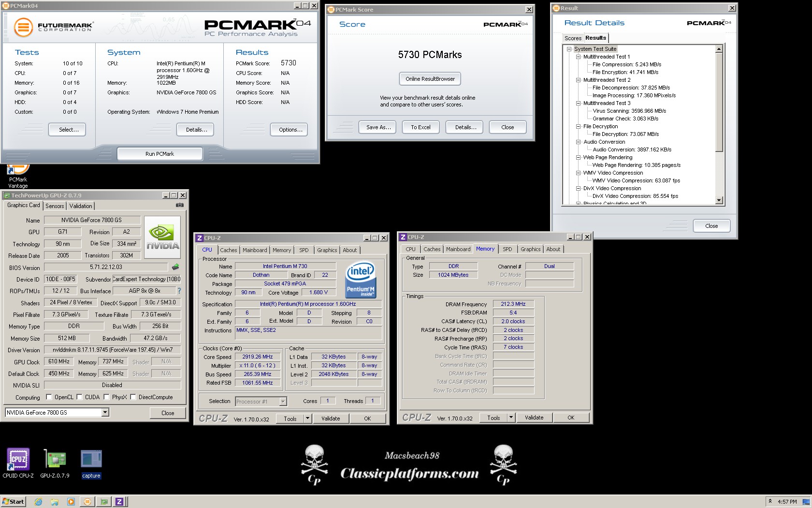Click the Specification field in CPU-Z
This screenshot has width=812, height=508.
pos(308,304)
